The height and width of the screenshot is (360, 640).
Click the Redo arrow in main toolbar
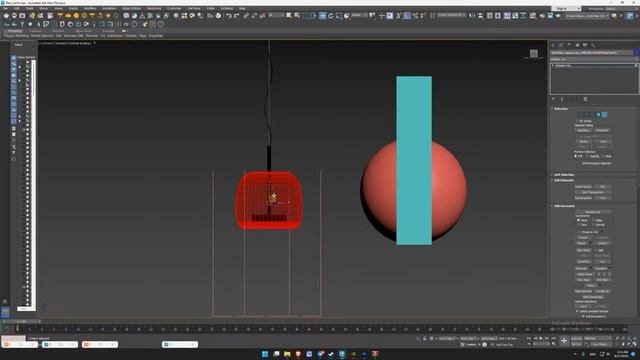[236, 16]
